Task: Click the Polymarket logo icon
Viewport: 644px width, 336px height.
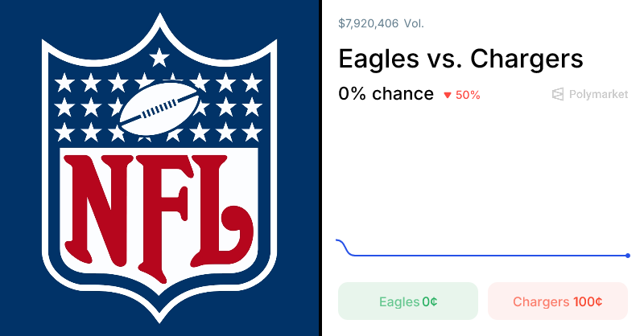Action: [x=558, y=94]
